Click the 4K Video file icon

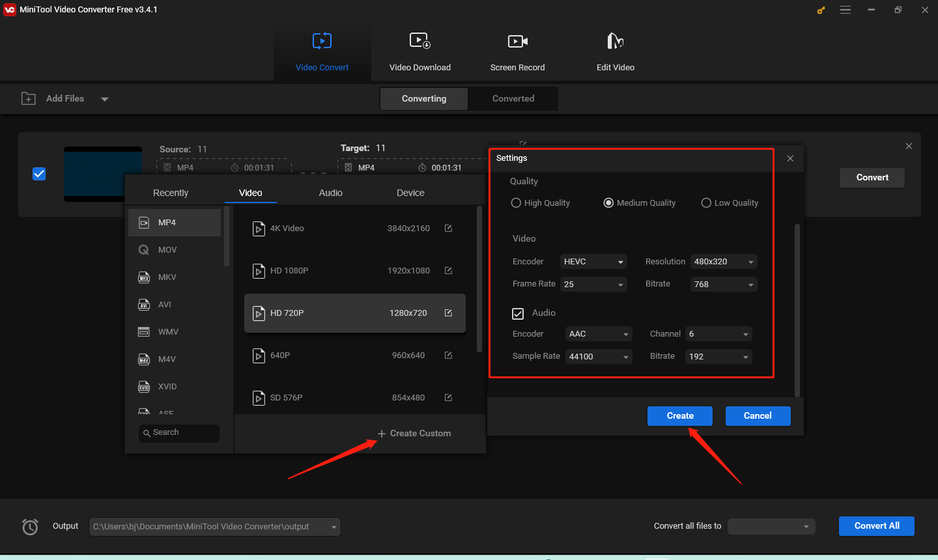tap(259, 229)
